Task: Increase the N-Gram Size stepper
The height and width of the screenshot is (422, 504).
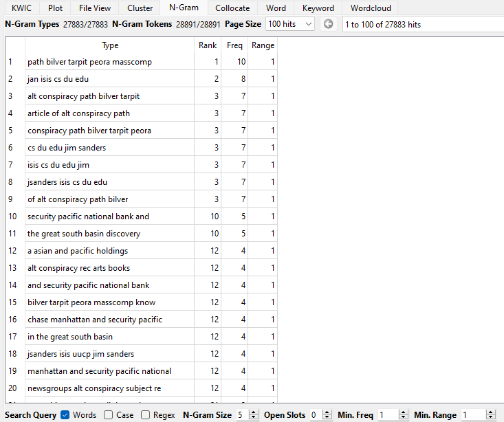Action: point(254,412)
